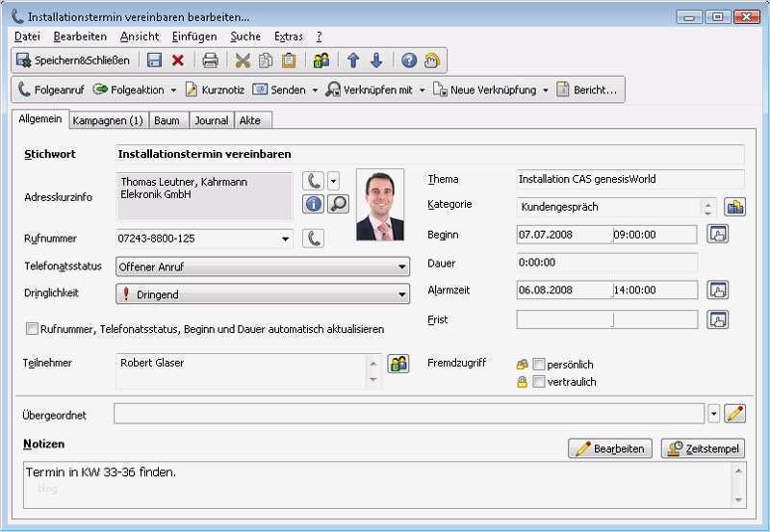Click add participants icon beside Teilnehmer
Viewport: 770px width, 532px height.
(398, 364)
